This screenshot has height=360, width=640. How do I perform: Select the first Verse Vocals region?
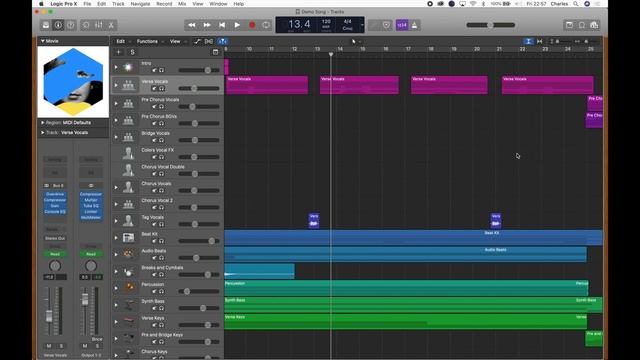pyautogui.click(x=267, y=85)
